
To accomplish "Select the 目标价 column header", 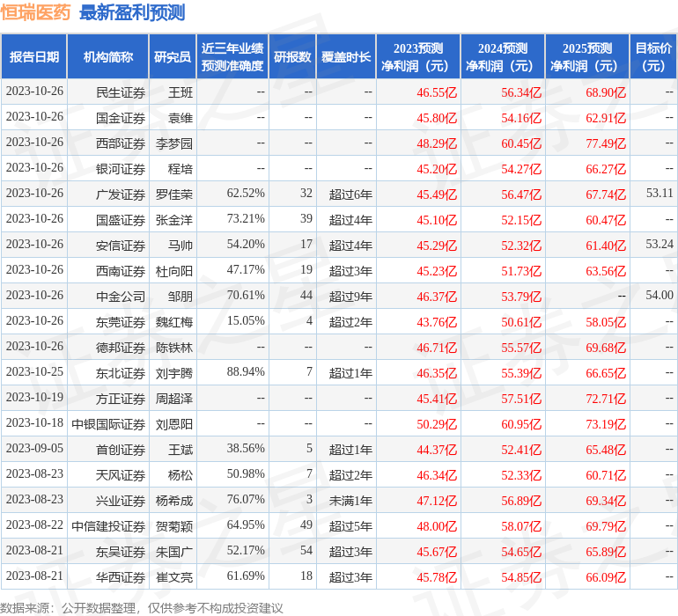I will tap(653, 56).
